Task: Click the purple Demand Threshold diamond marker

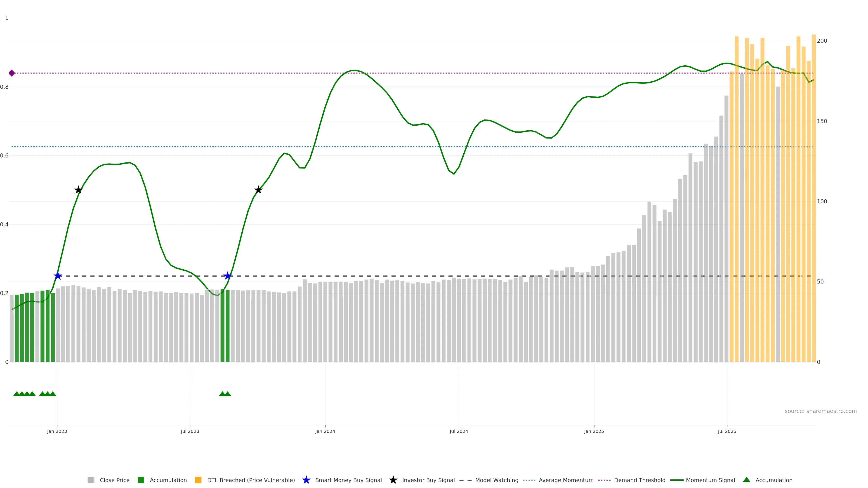Action: click(x=12, y=73)
